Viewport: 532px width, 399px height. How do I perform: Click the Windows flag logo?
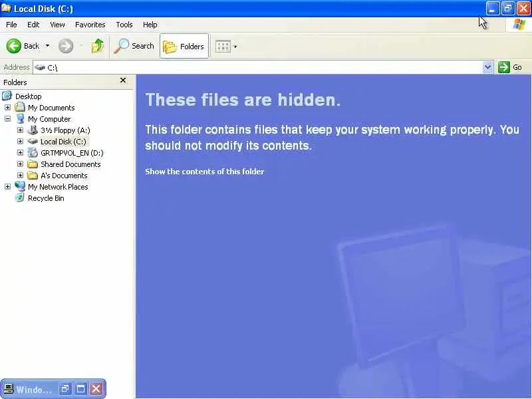pyautogui.click(x=519, y=25)
